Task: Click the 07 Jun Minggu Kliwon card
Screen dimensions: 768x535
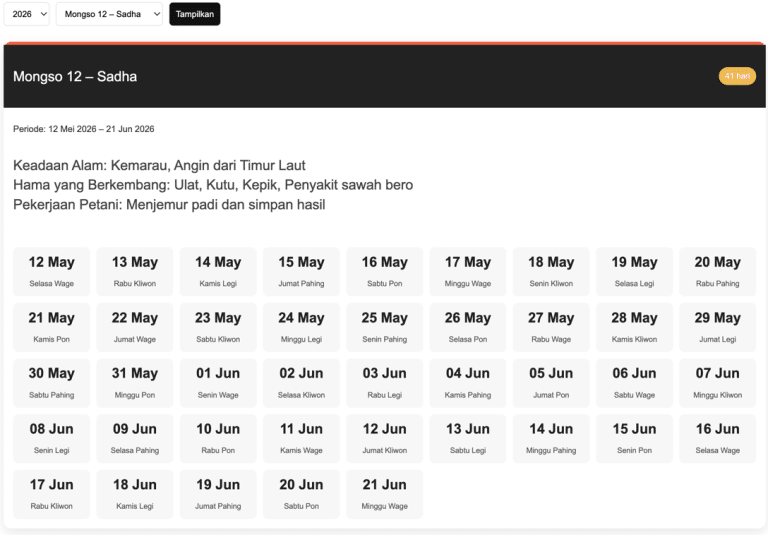Action: [x=717, y=383]
